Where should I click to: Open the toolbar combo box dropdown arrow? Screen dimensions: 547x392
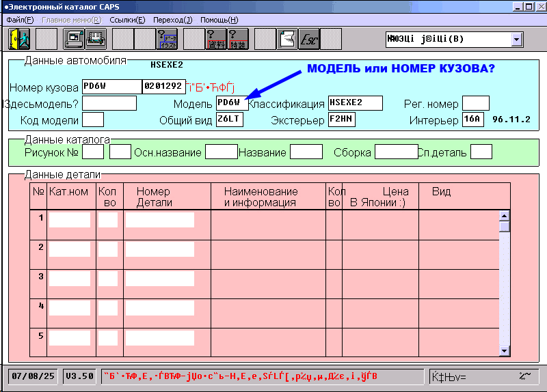click(x=516, y=39)
